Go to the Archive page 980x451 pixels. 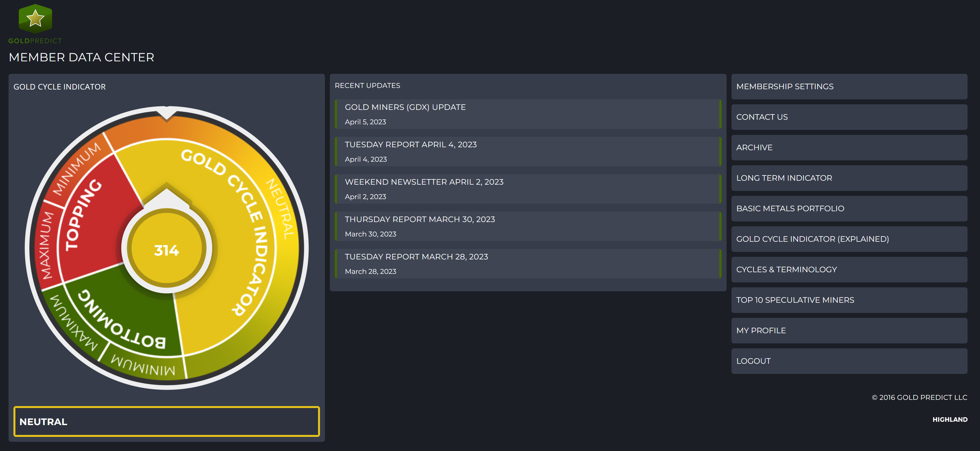[x=754, y=148]
